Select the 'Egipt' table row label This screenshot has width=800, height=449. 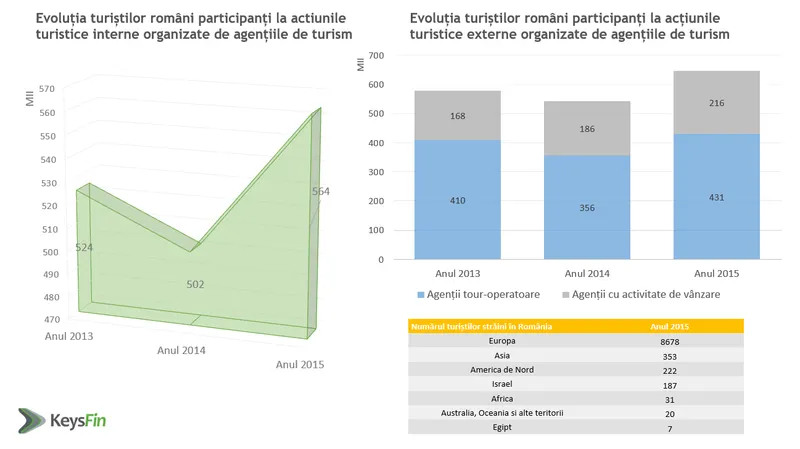[x=502, y=427]
